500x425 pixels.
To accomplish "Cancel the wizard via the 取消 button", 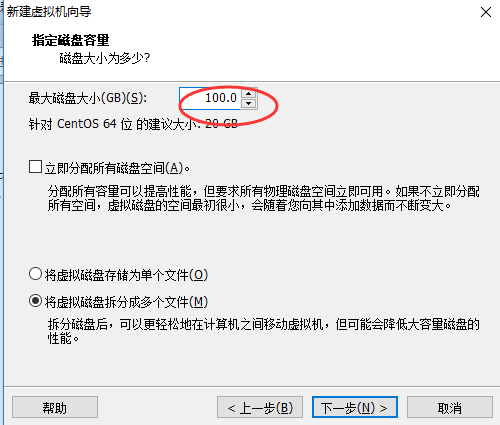I will pos(450,407).
